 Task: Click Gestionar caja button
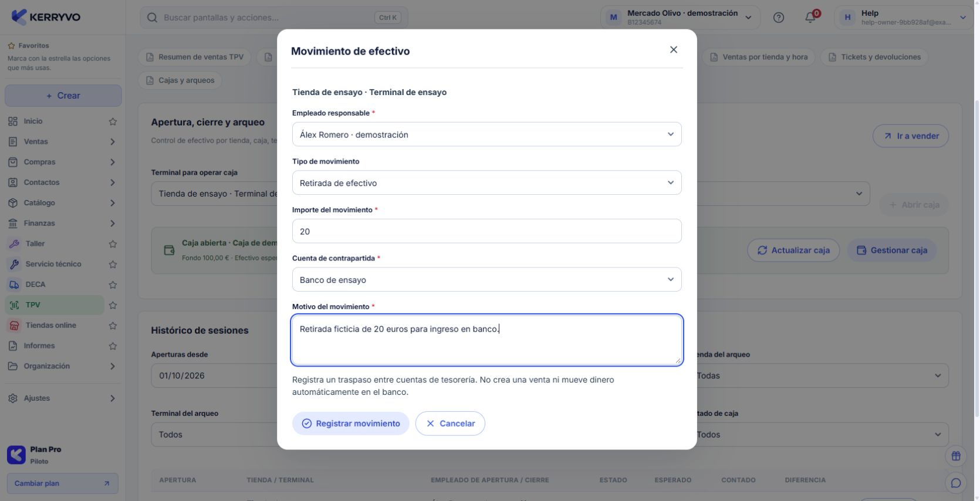click(x=892, y=250)
